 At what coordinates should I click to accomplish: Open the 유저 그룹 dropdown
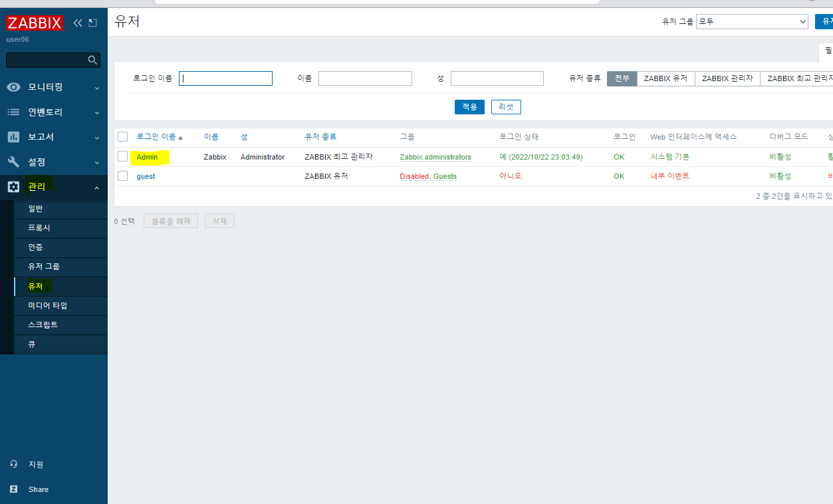coord(752,22)
